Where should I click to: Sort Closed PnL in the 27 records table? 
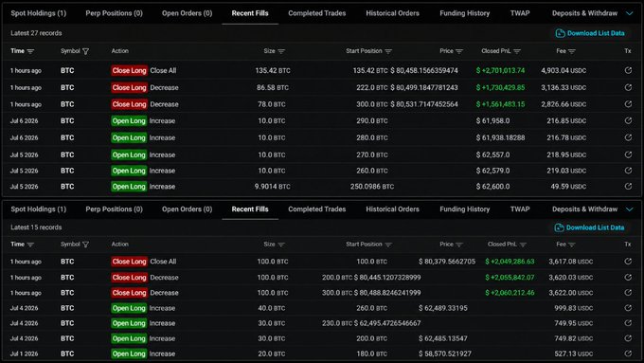pos(517,51)
